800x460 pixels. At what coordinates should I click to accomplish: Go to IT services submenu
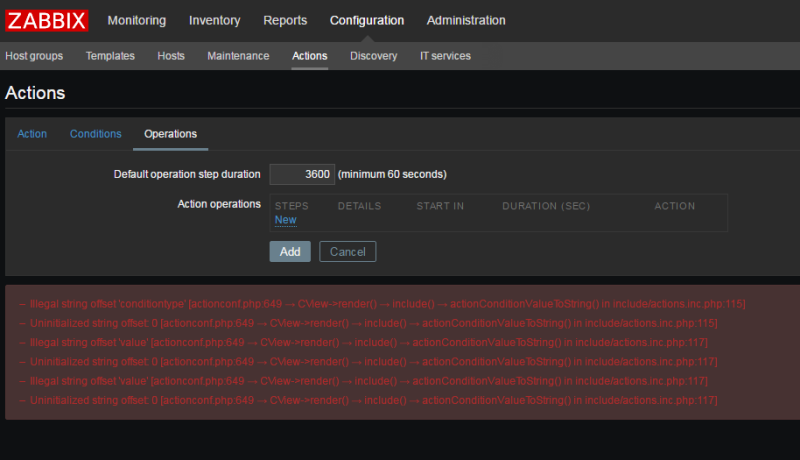point(445,56)
